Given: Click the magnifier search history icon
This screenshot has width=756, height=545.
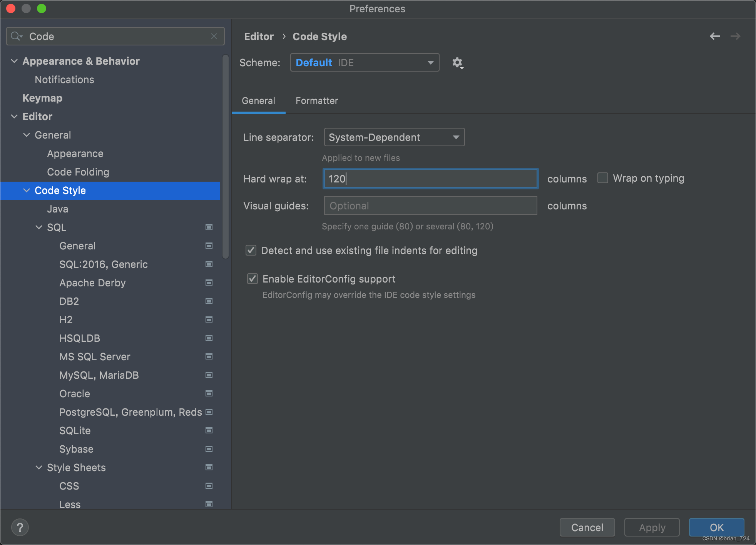Looking at the screenshot, I should (16, 36).
